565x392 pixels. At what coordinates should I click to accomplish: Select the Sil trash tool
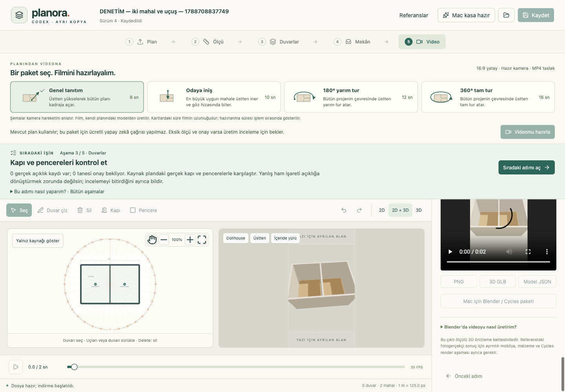click(x=84, y=210)
